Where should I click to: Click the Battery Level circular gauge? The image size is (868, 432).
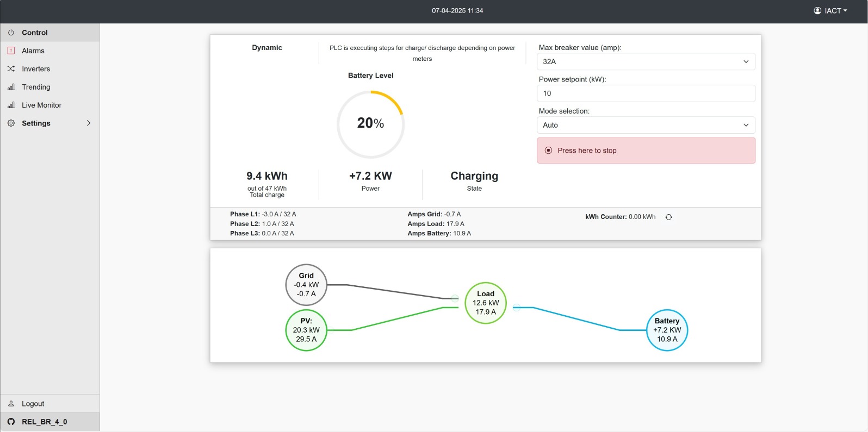click(371, 124)
